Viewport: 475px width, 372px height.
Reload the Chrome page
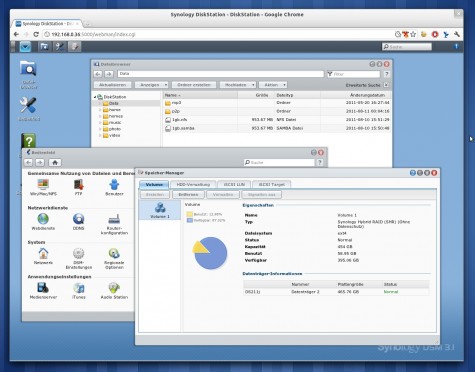36,34
